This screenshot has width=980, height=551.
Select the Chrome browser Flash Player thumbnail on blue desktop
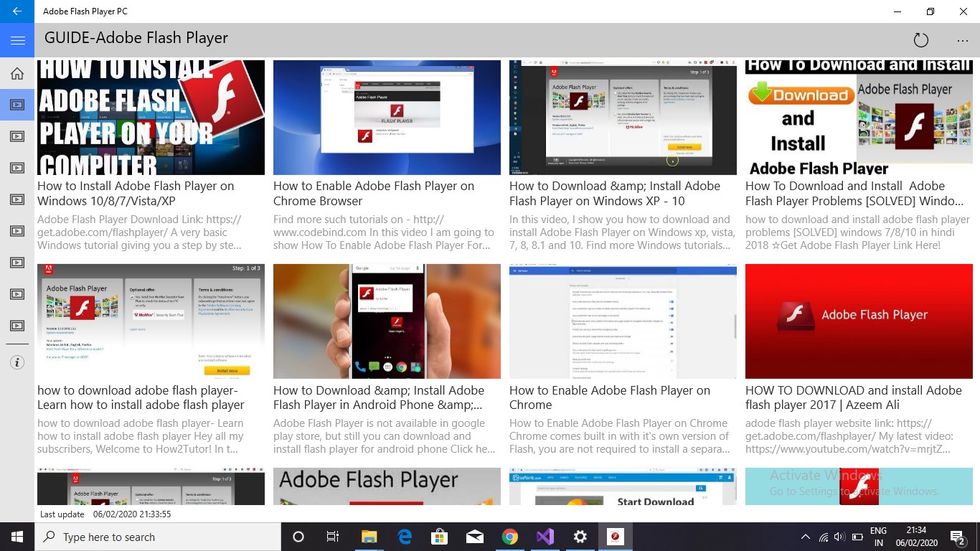(x=387, y=118)
